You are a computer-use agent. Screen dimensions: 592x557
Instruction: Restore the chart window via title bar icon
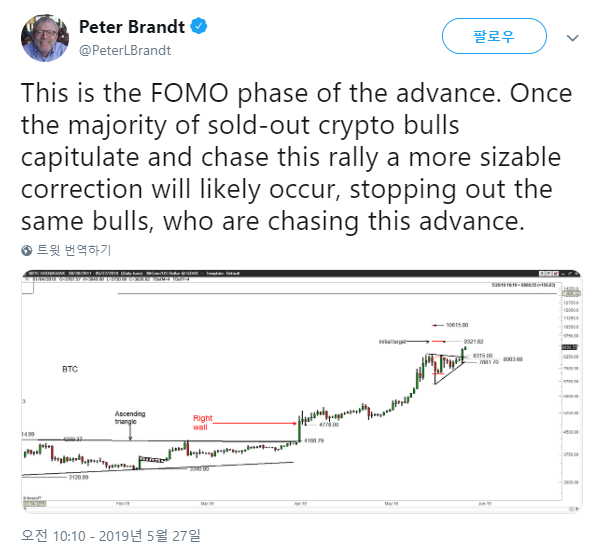[570, 273]
